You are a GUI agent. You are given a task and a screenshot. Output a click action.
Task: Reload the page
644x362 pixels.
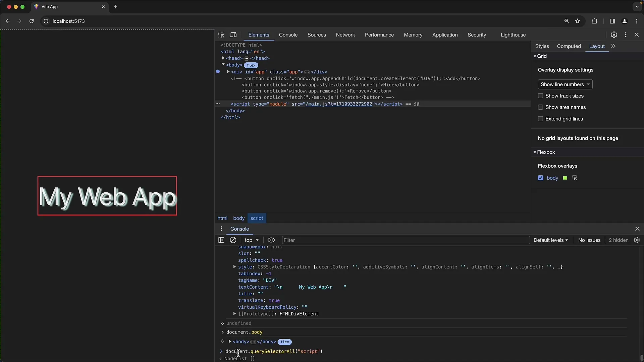[x=32, y=21]
